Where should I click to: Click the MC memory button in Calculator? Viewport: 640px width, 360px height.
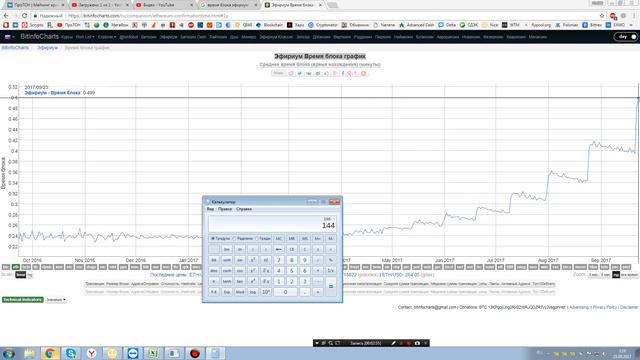tap(278, 238)
